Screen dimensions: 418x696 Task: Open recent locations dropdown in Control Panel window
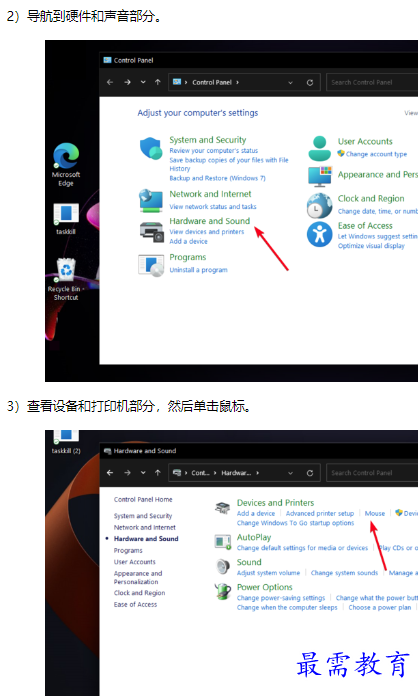[143, 82]
